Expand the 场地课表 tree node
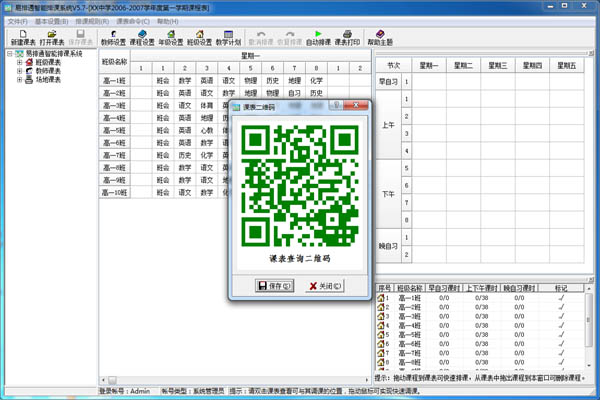The height and width of the screenshot is (400, 600). pyautogui.click(x=19, y=80)
